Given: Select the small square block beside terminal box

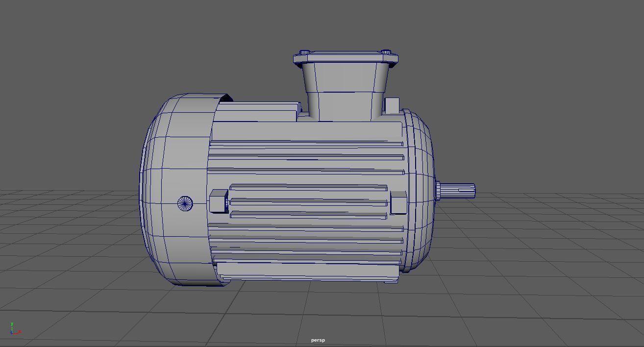Looking at the screenshot, I should click(x=392, y=105).
